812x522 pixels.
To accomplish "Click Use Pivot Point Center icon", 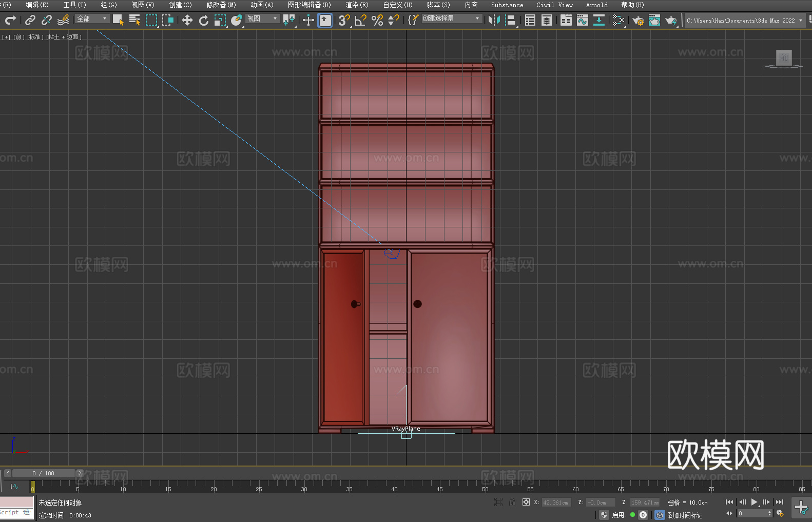I will point(289,20).
